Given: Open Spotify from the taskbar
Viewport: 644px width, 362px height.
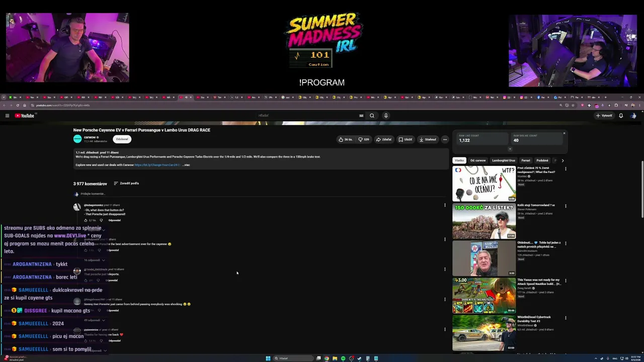Looking at the screenshot, I should click(343, 358).
